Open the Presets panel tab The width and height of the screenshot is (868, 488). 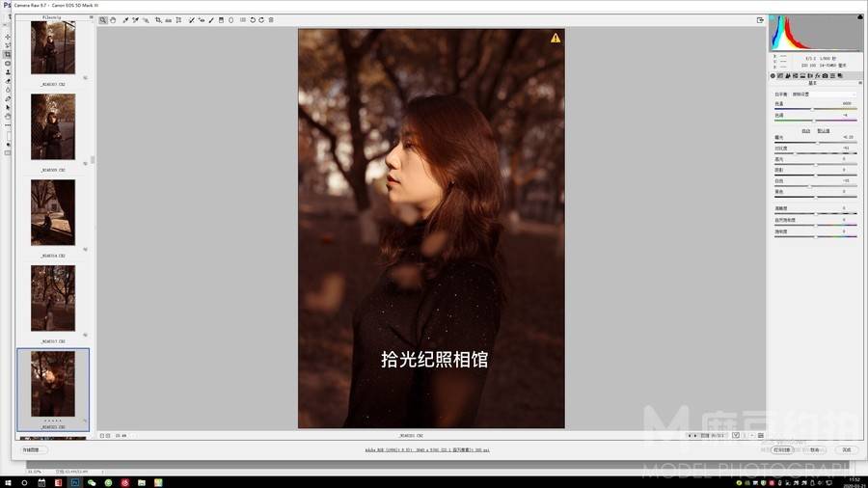pyautogui.click(x=832, y=76)
